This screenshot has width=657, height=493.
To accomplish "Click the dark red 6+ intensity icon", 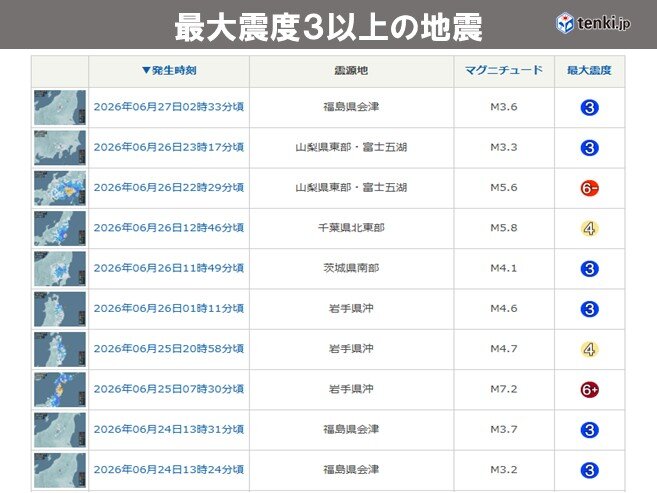I will pos(590,390).
